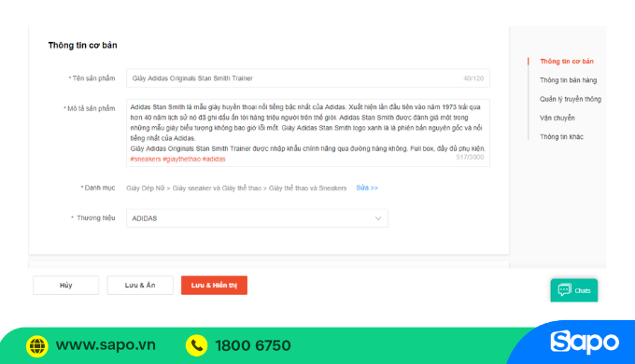Click the Thông tin cơ bản section heading
Image resolution: width=635 pixels, height=364 pixels.
(x=82, y=45)
